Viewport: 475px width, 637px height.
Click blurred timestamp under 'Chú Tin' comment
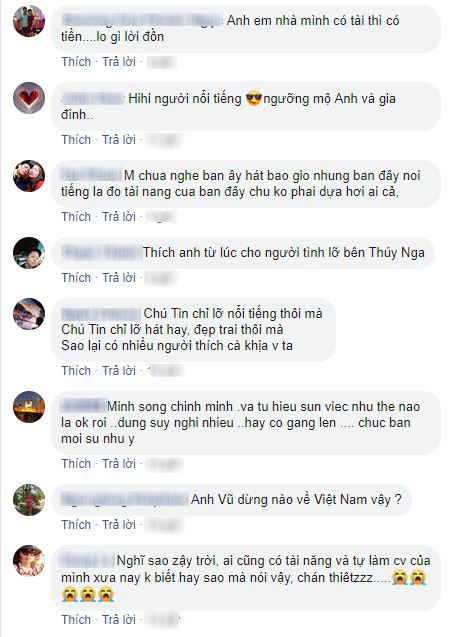tap(165, 371)
